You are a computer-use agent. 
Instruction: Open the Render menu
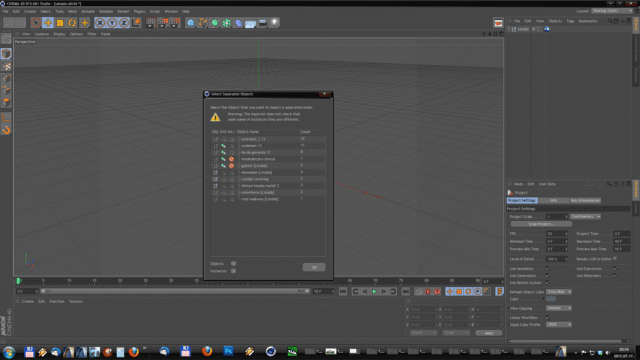[x=123, y=11]
